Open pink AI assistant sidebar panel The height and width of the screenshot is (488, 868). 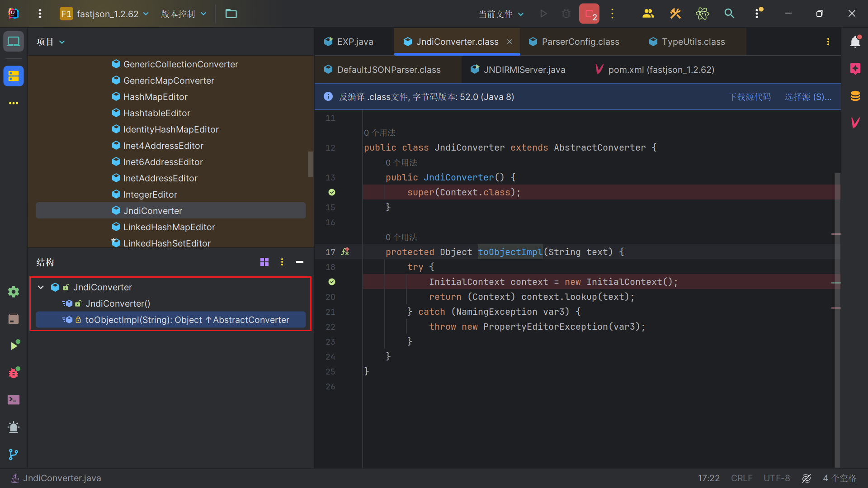(x=855, y=69)
